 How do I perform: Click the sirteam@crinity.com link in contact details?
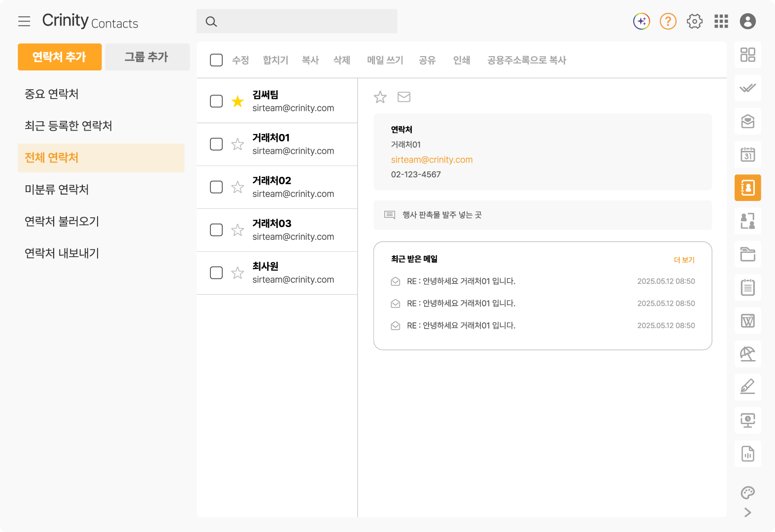pos(432,160)
